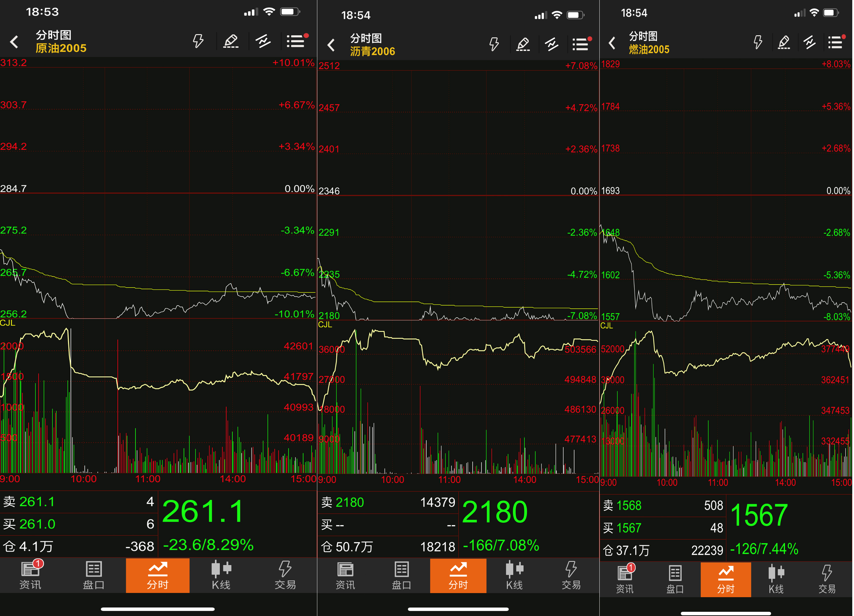Open indicator lines icon on 燃油2005 header
Screen dimensions: 854x616
pyautogui.click(x=809, y=42)
